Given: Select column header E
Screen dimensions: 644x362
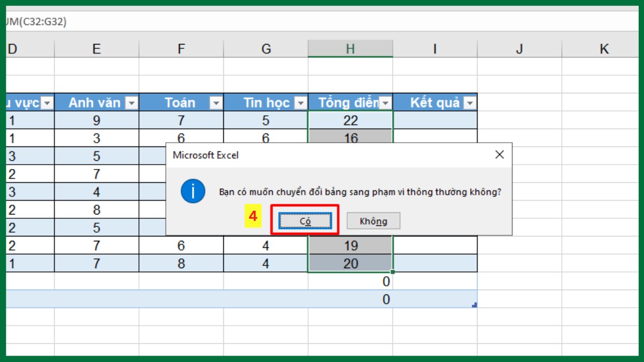Looking at the screenshot, I should [x=97, y=48].
